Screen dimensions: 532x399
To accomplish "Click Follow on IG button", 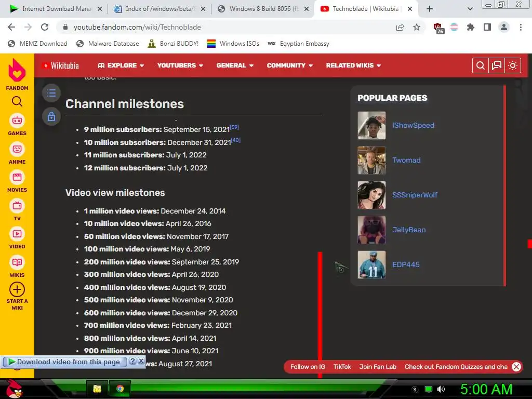I will [308, 367].
